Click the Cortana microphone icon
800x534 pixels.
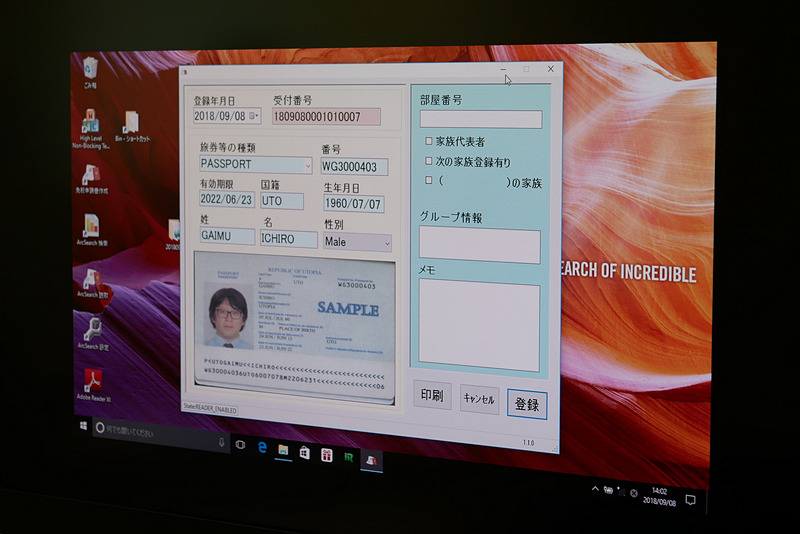coord(221,443)
